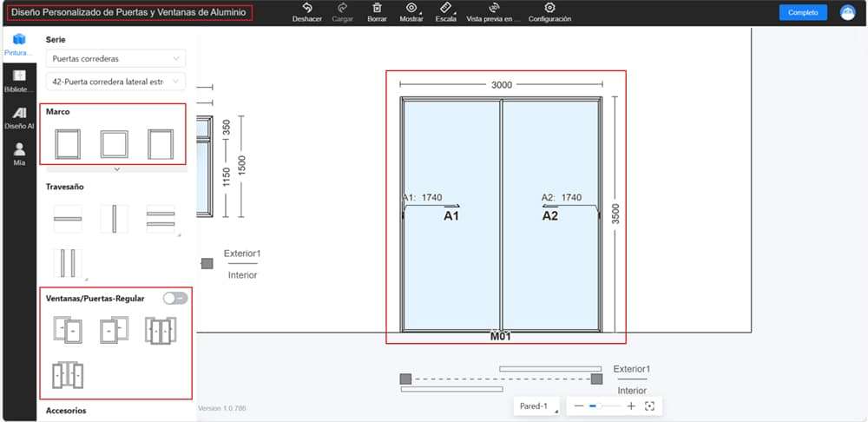Select the three-panel sliding door icon
Screen dimensions: 868x422
(x=161, y=329)
